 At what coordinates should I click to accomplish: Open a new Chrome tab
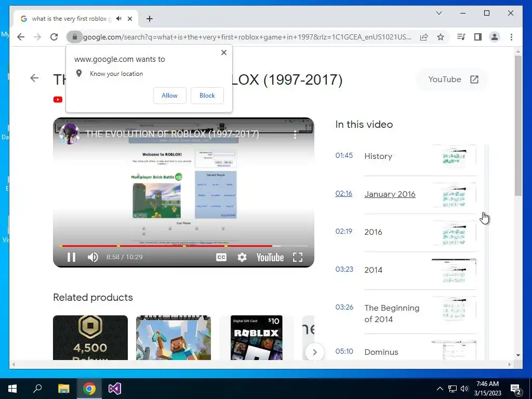(x=149, y=19)
